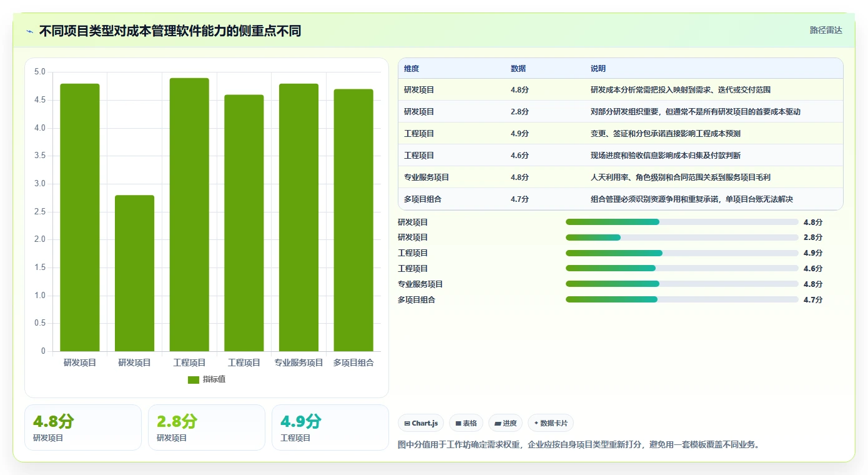868x475 pixels.
Task: Click the icon beside the page title
Action: point(30,31)
